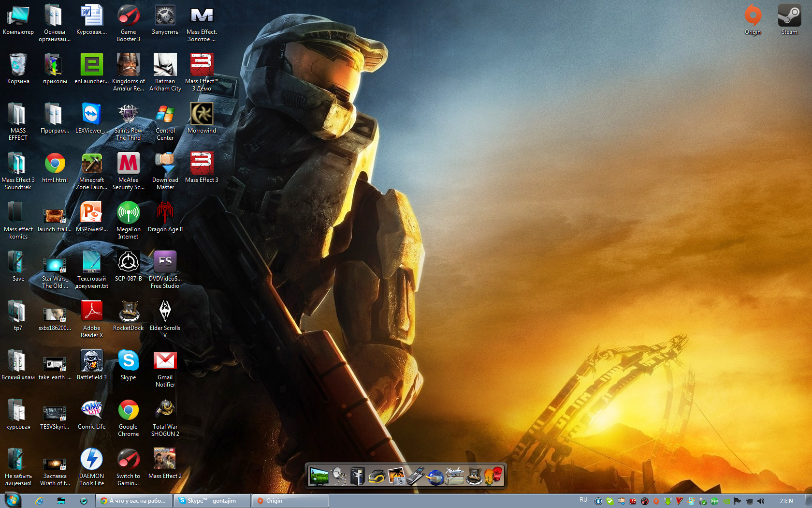Viewport: 812px width, 508px height.
Task: Click the yellow boombox dock icon
Action: click(x=377, y=477)
